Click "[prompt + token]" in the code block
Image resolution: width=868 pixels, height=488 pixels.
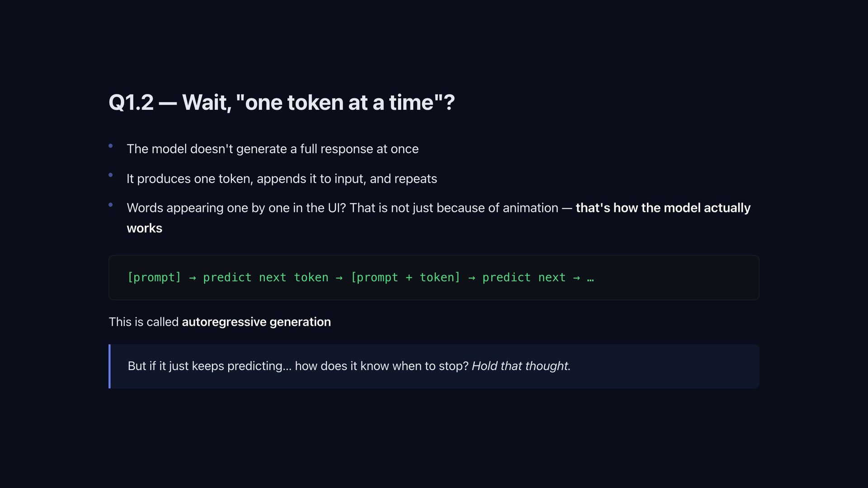coord(405,277)
